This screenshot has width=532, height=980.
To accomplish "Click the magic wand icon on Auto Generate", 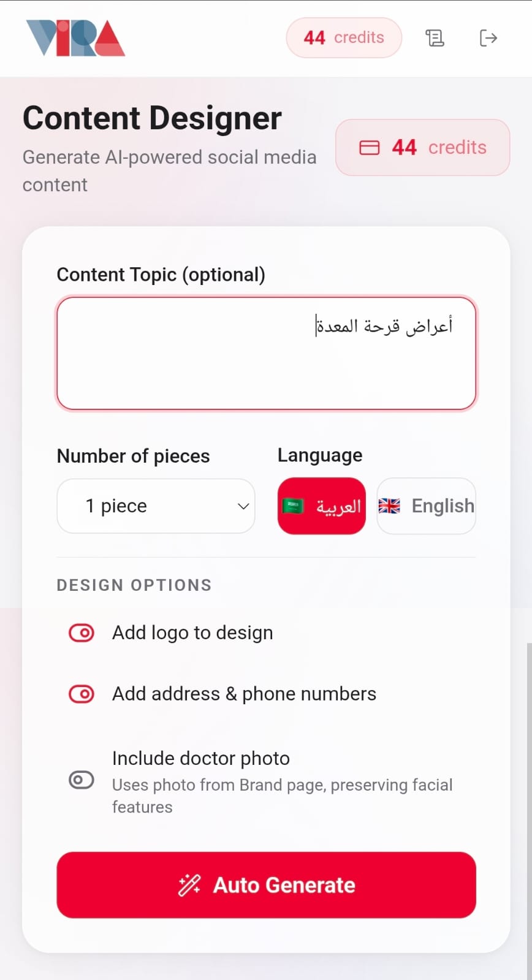I will click(x=189, y=885).
